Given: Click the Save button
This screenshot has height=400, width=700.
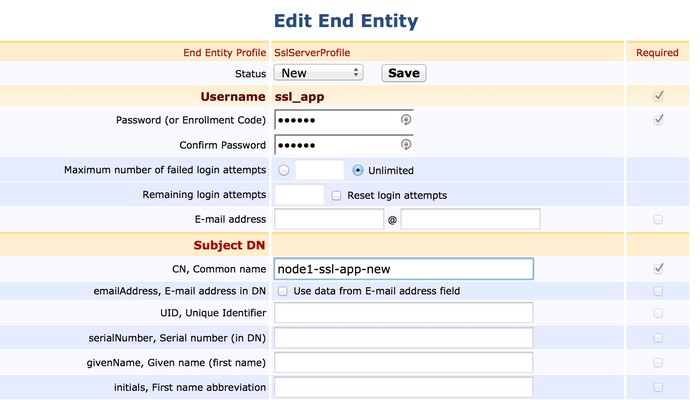Looking at the screenshot, I should click(x=403, y=73).
